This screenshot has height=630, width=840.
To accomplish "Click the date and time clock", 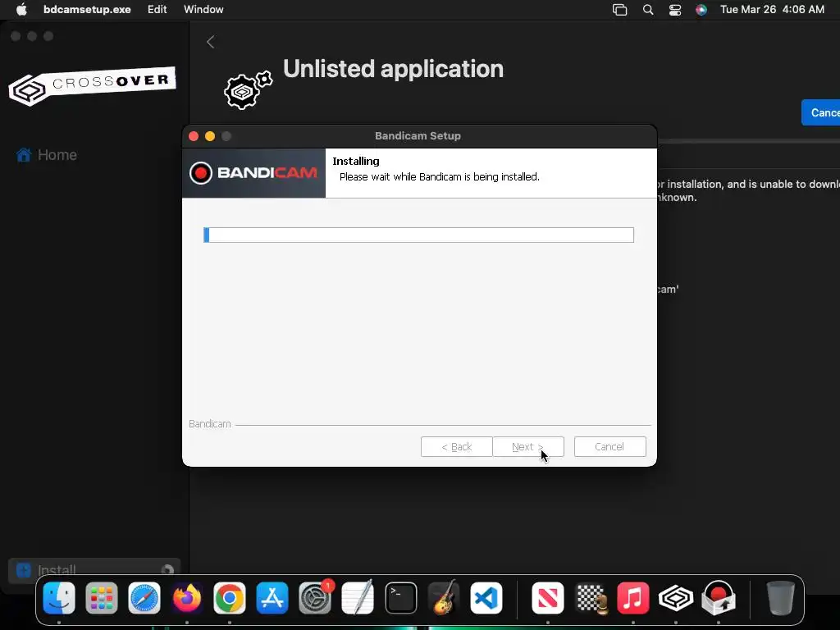I will 772,9.
